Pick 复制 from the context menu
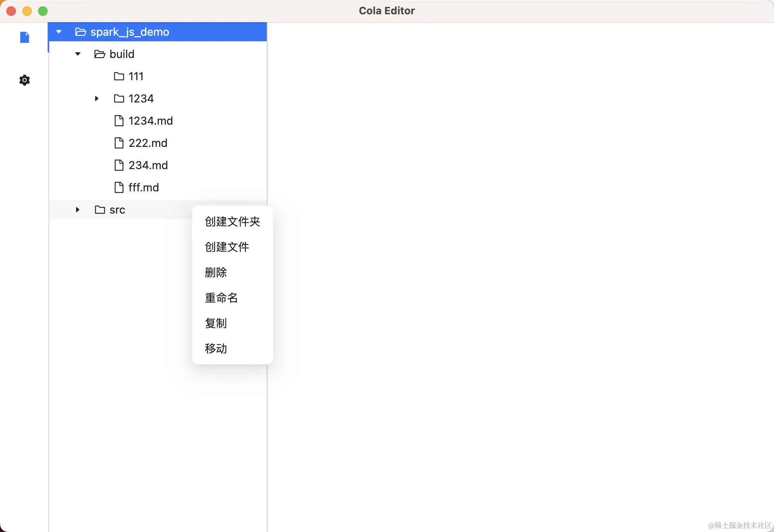This screenshot has height=532, width=774. (216, 323)
